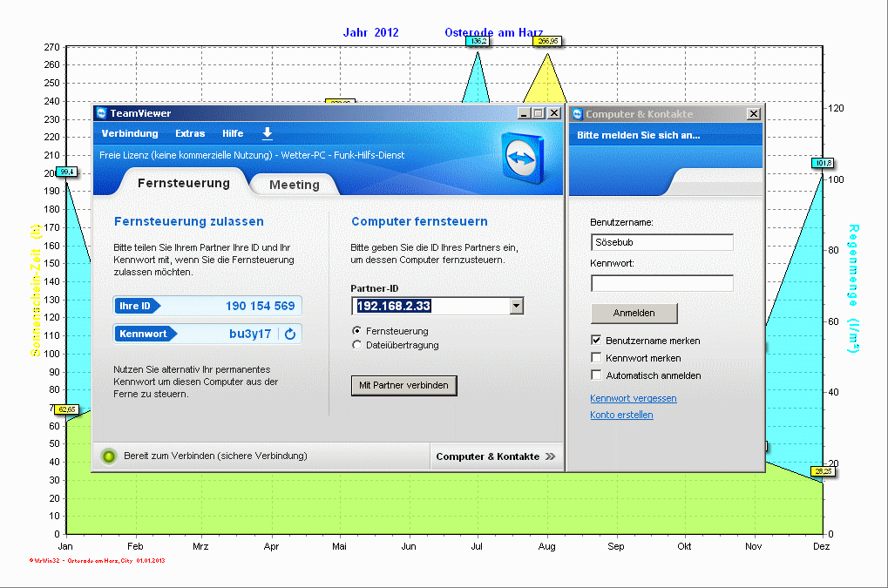888x588 pixels.
Task: Refresh the Kennwort with the reload icon
Action: [290, 334]
